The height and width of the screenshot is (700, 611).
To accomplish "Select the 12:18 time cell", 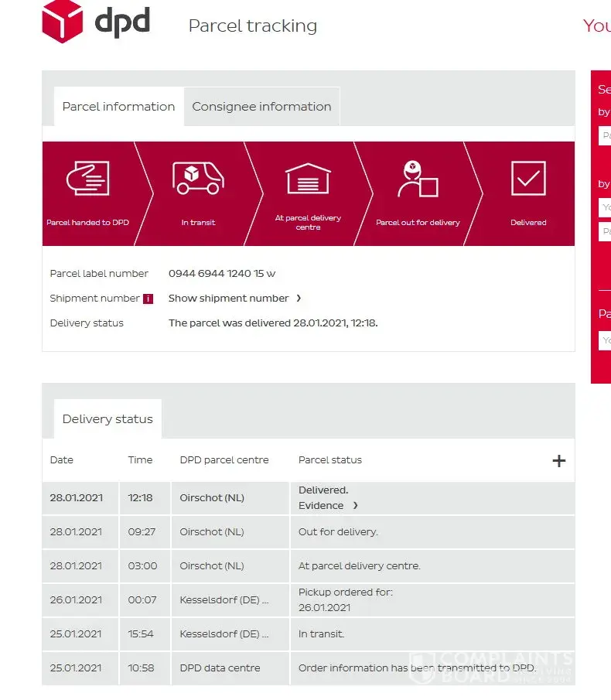I will 145,498.
